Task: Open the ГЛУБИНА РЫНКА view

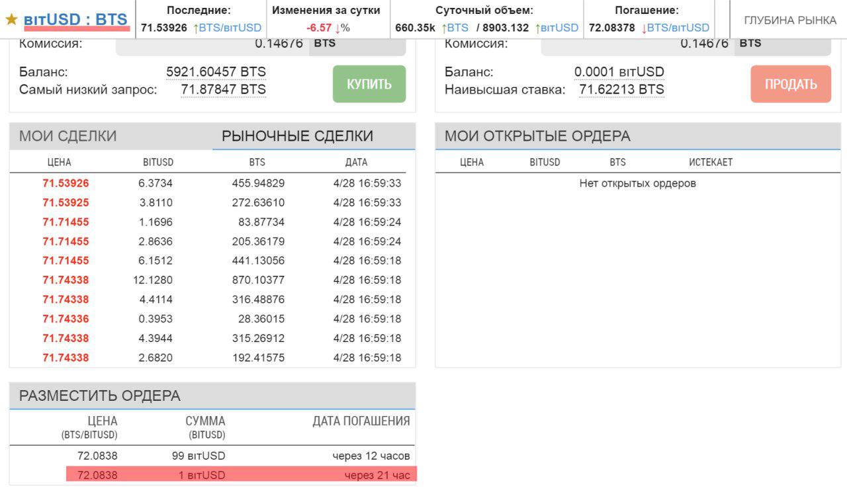Action: tap(790, 21)
